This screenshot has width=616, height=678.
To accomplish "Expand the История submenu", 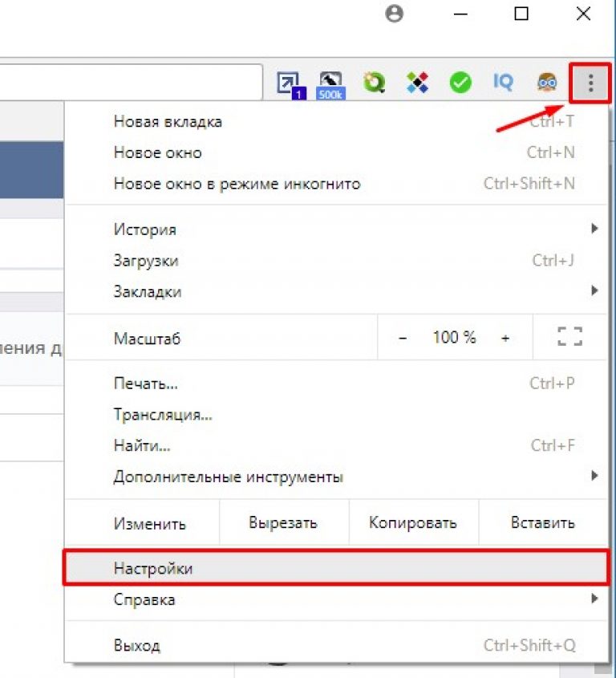I will click(x=336, y=229).
